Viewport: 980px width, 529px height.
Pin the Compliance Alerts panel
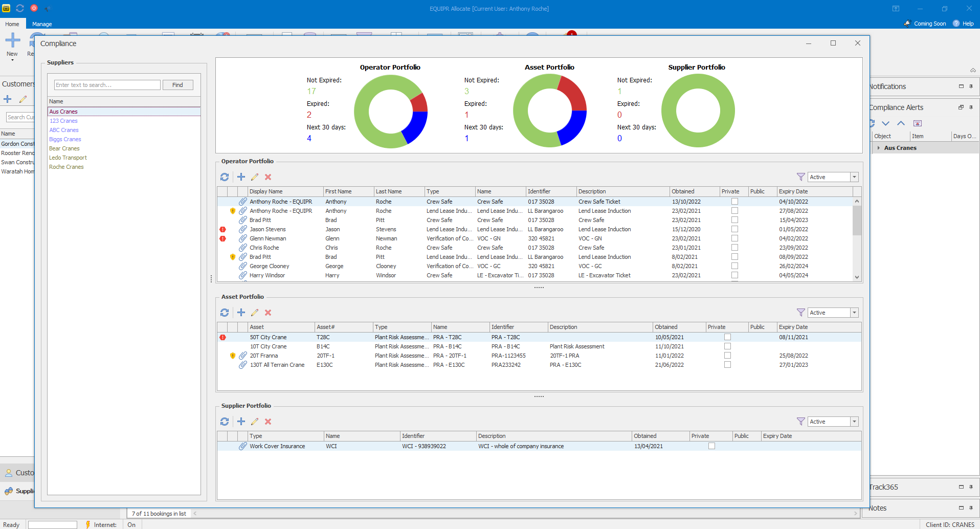coord(971,107)
